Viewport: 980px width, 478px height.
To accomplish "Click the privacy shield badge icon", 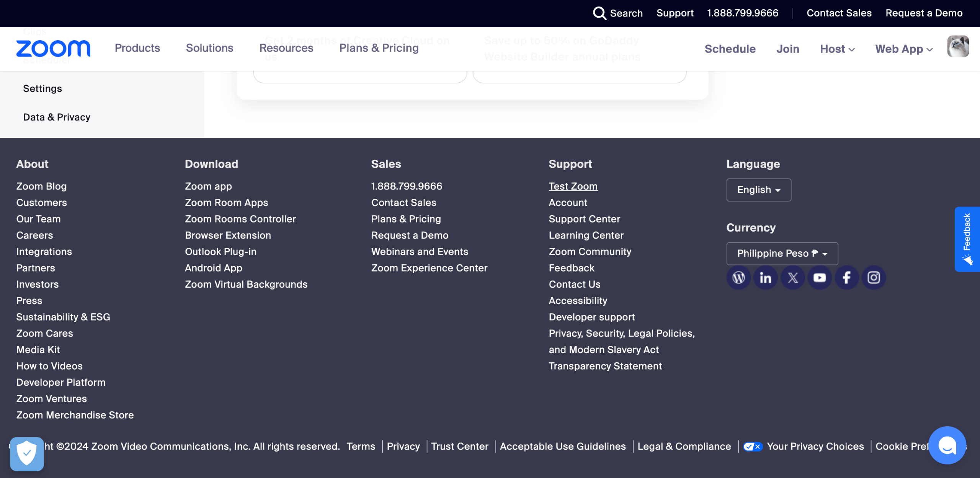I will [x=27, y=453].
